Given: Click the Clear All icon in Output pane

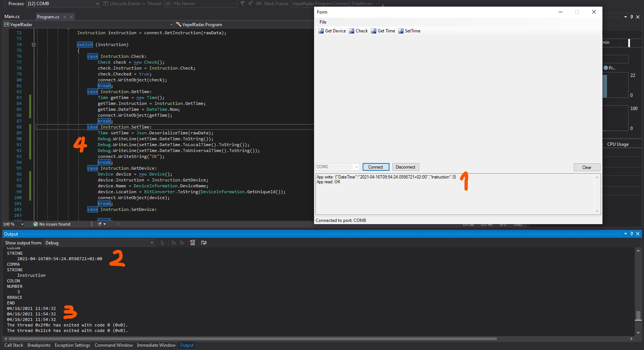Looking at the screenshot, I should [192, 243].
